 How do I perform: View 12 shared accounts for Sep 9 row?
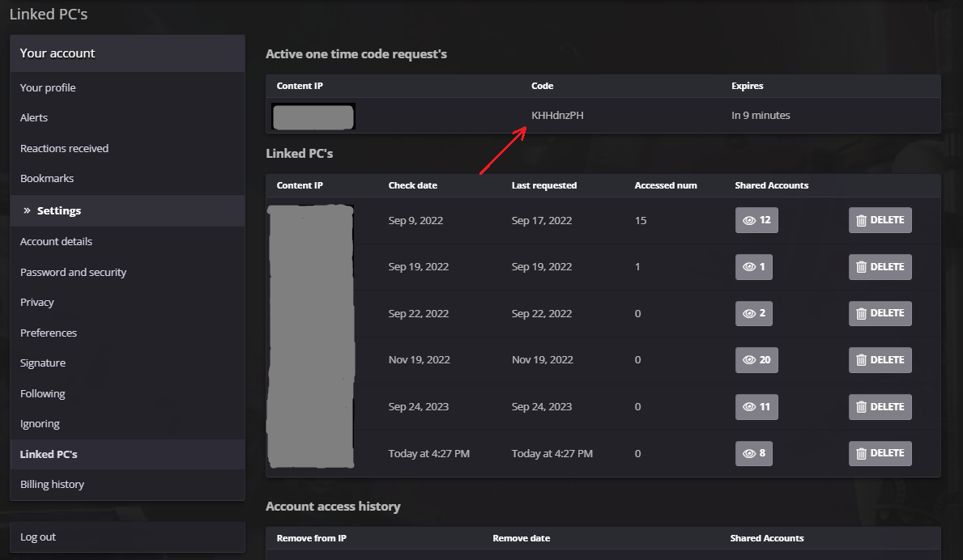click(756, 220)
